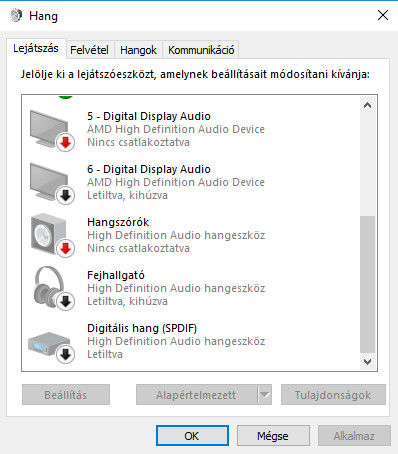Image resolution: width=398 pixels, height=454 pixels.
Task: Click the Hangszórók speaker icon
Action: pos(52,236)
